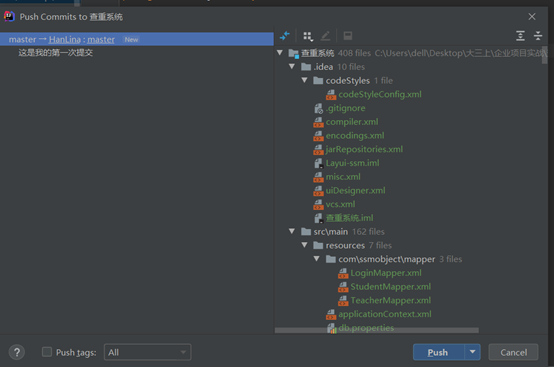
Task: Collapse the src\main folder node
Action: tap(292, 231)
